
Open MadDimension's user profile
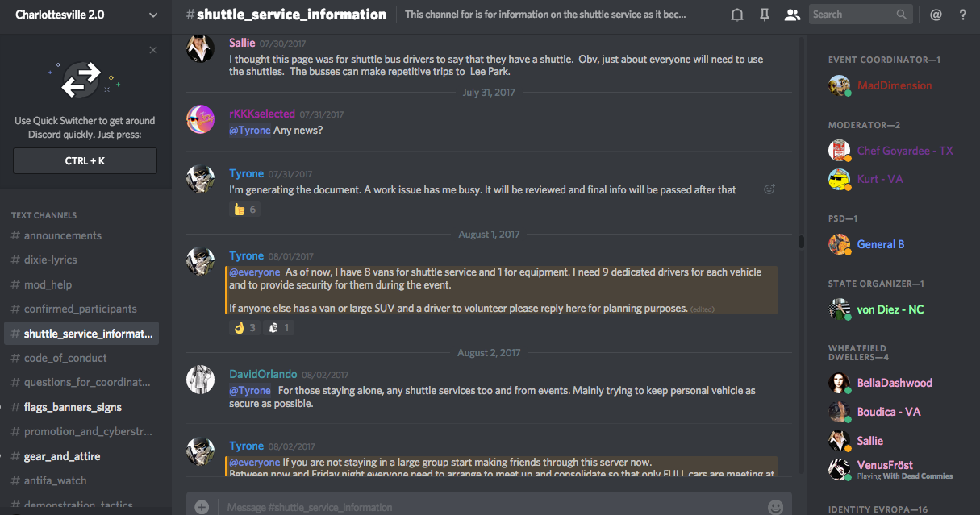pyautogui.click(x=894, y=85)
